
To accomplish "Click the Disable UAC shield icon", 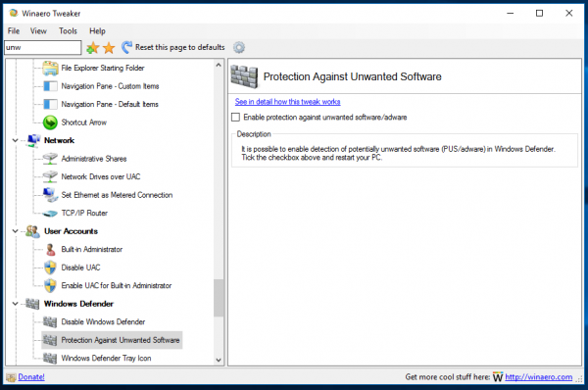I will (x=50, y=268).
